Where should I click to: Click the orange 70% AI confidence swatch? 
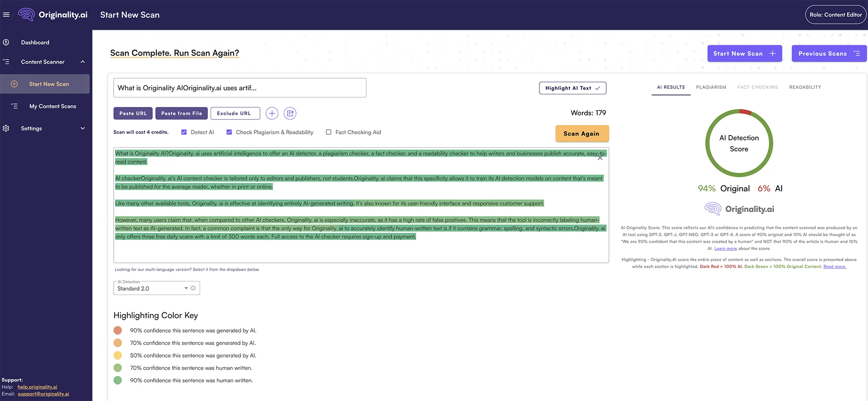click(118, 343)
